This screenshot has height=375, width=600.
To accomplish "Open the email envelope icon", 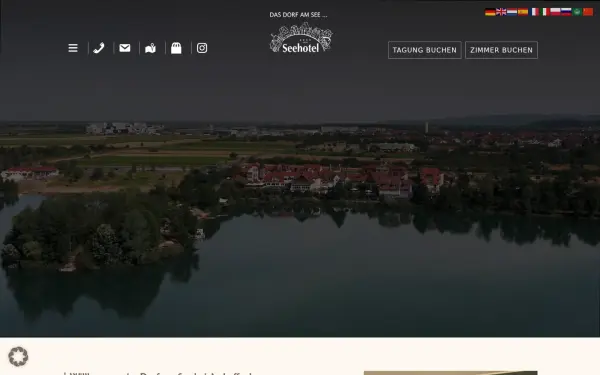I will point(125,48).
